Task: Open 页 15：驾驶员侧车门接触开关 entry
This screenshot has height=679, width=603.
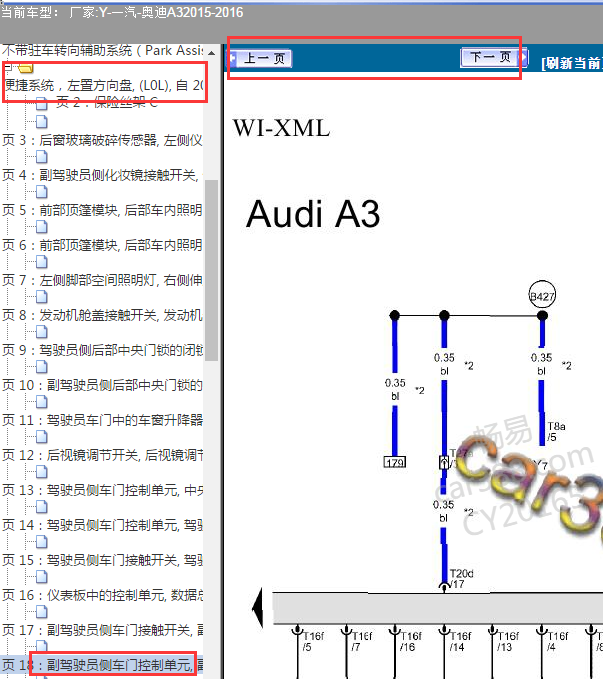Action: [x=102, y=560]
